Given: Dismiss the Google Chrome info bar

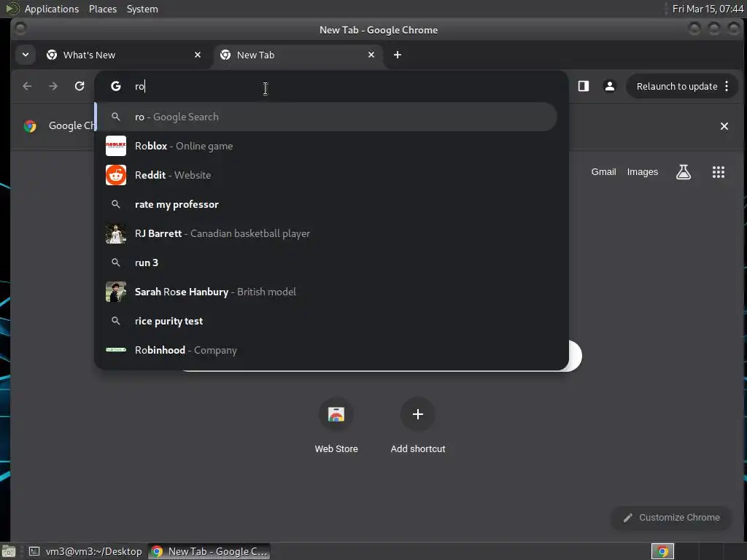Looking at the screenshot, I should [x=724, y=126].
